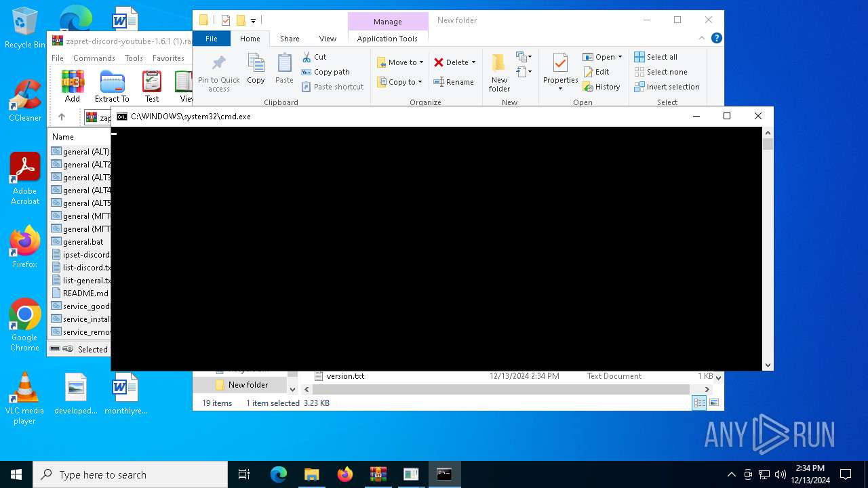
Task: Click Paste shortcut in Clipboard group
Action: click(333, 87)
